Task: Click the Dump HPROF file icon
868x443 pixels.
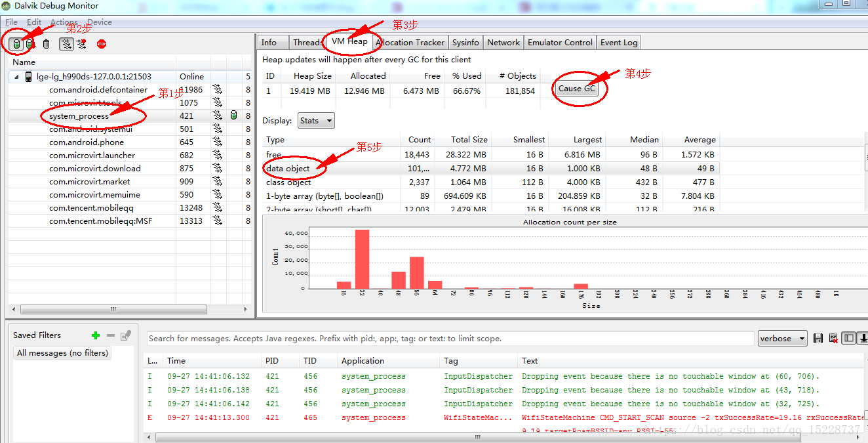Action: coord(30,44)
